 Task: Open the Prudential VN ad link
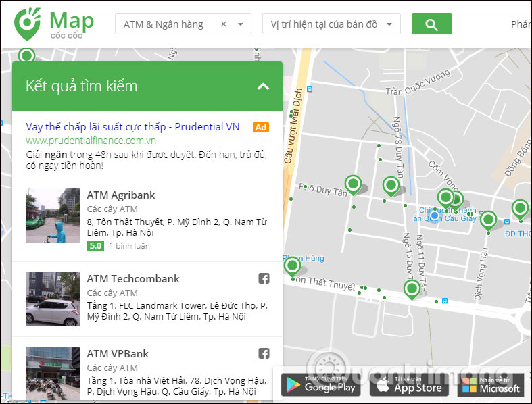pos(132,126)
